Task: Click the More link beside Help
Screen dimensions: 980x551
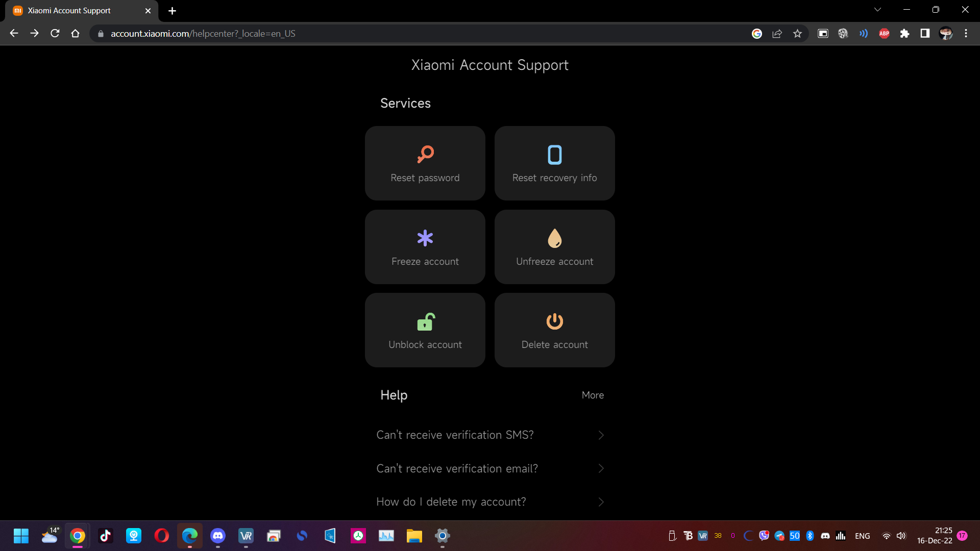Action: pyautogui.click(x=593, y=395)
